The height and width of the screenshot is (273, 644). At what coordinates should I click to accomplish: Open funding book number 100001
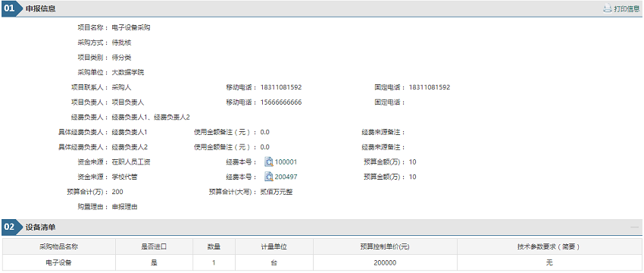point(286,162)
